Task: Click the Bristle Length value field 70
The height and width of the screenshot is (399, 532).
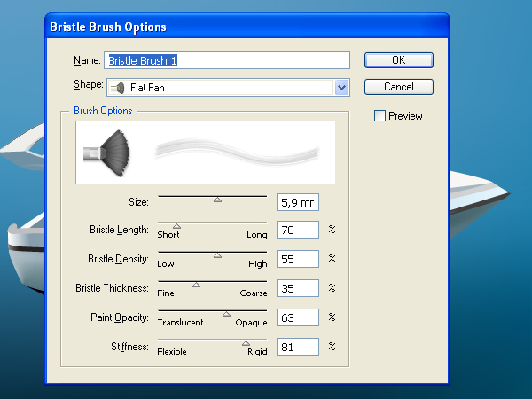Action: pyautogui.click(x=298, y=230)
